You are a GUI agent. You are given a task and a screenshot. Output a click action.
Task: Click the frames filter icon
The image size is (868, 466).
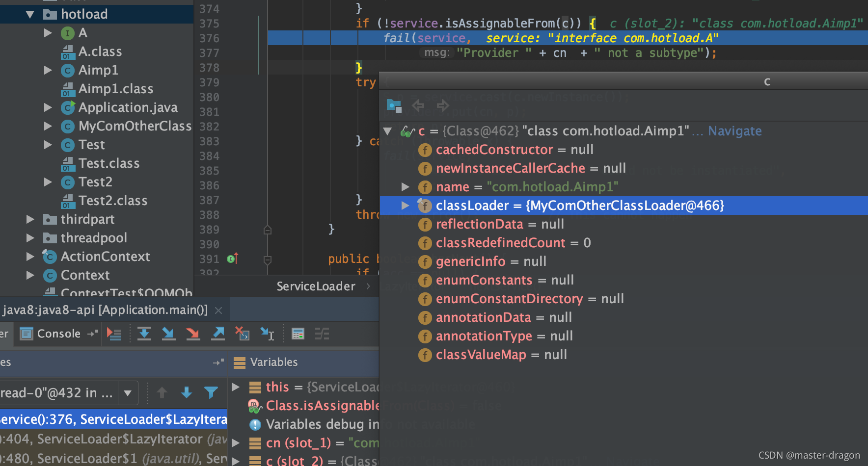click(x=211, y=392)
